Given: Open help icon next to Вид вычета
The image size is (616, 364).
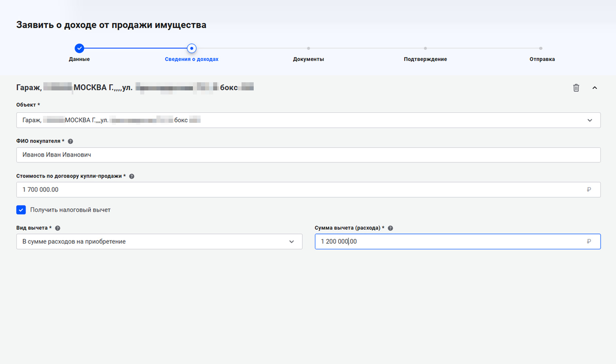Looking at the screenshot, I should (58, 228).
